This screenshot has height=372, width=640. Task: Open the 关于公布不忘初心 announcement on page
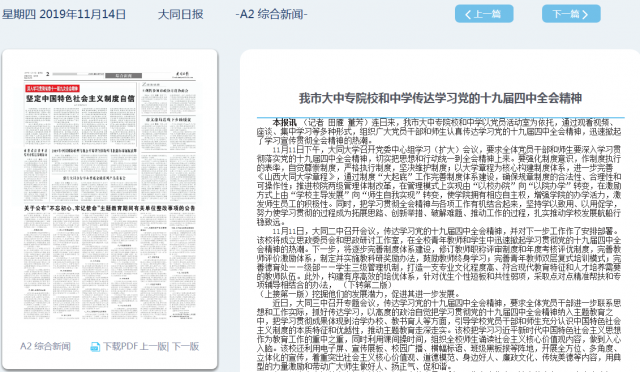click(x=109, y=208)
